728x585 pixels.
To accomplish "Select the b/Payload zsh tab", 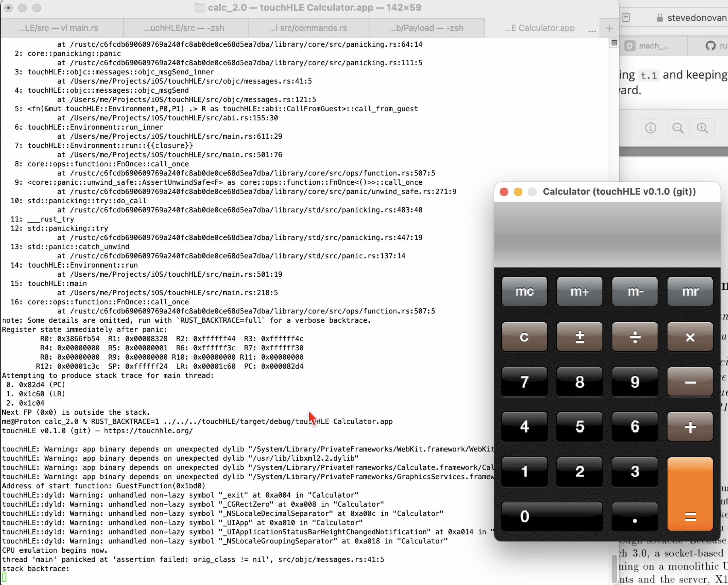I will click(426, 28).
